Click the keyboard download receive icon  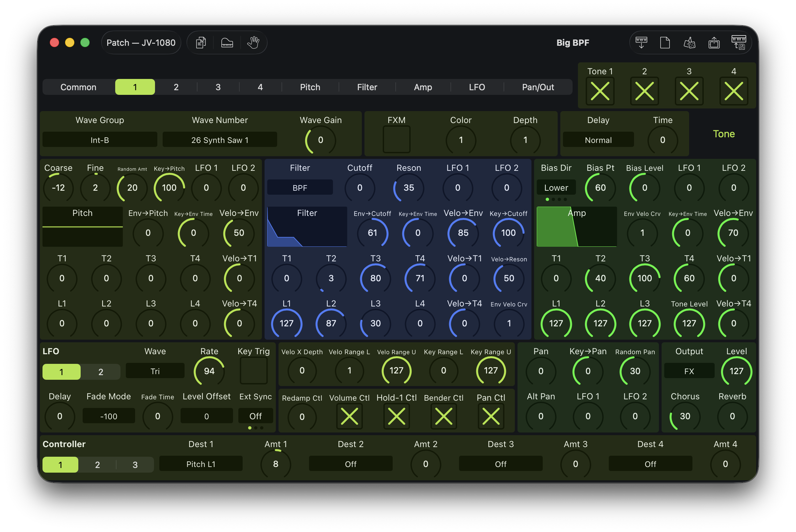click(x=641, y=43)
